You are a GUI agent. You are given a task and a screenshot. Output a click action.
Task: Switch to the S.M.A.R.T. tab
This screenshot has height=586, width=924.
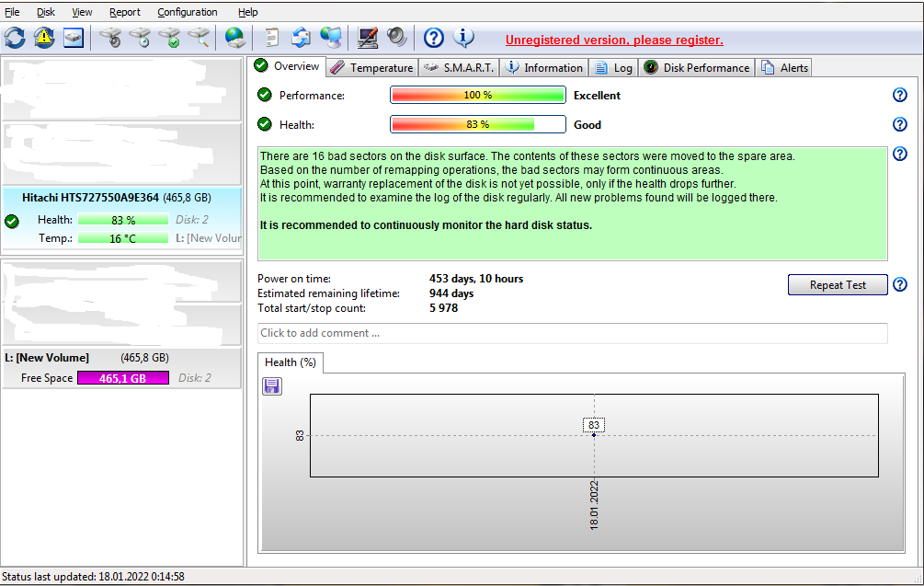tap(459, 67)
